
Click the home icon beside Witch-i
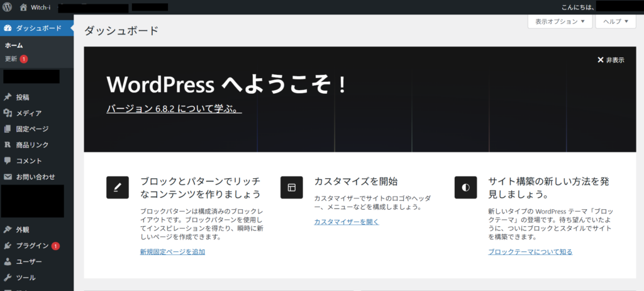pos(23,7)
